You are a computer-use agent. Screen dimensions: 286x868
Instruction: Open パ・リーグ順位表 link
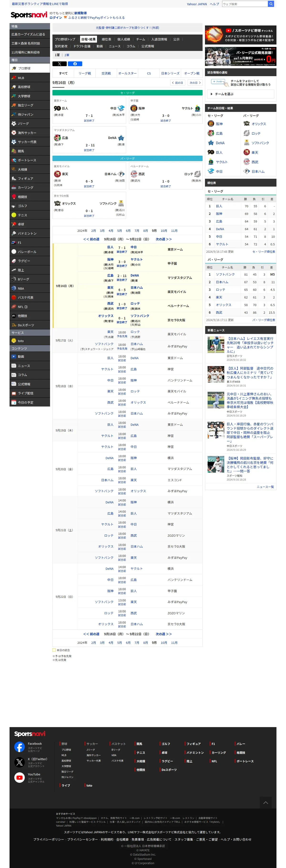pos(264,320)
